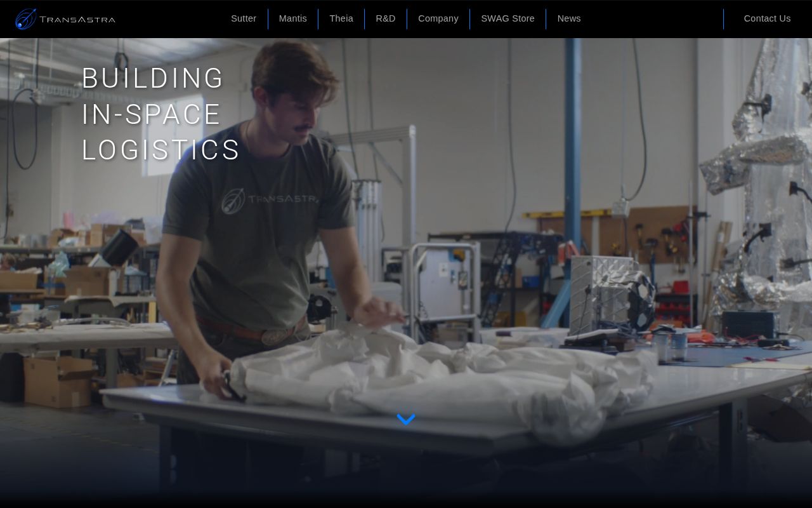Go to the Theia page
This screenshot has width=812, height=508.
pos(341,18)
